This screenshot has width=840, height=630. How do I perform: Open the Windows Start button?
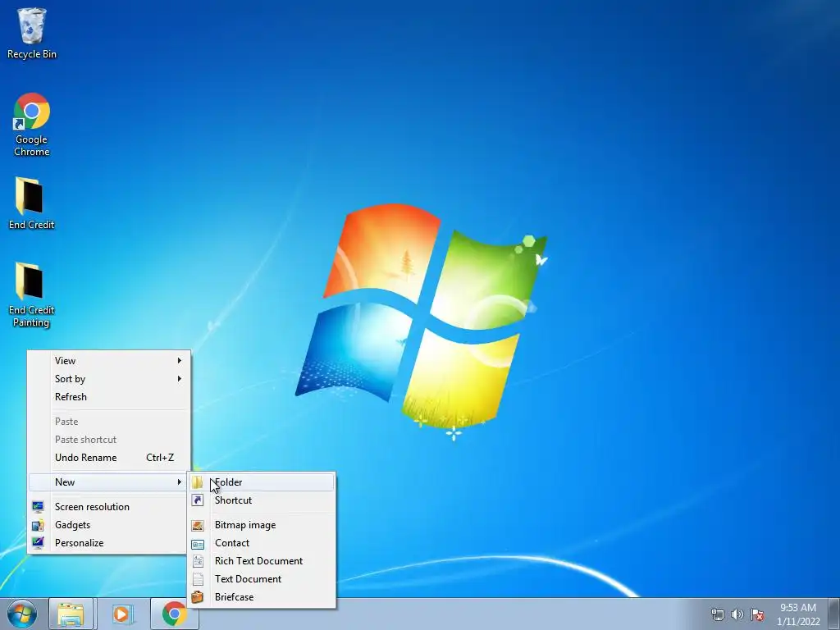pos(22,614)
